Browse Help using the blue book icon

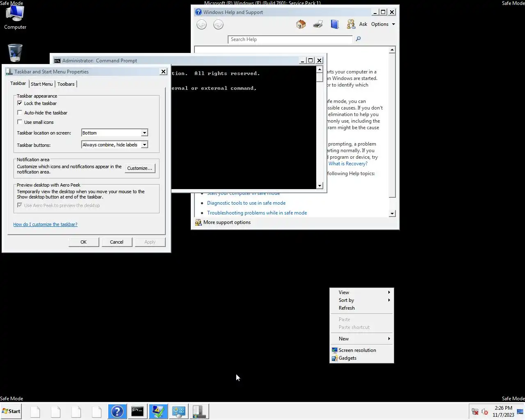click(x=335, y=24)
